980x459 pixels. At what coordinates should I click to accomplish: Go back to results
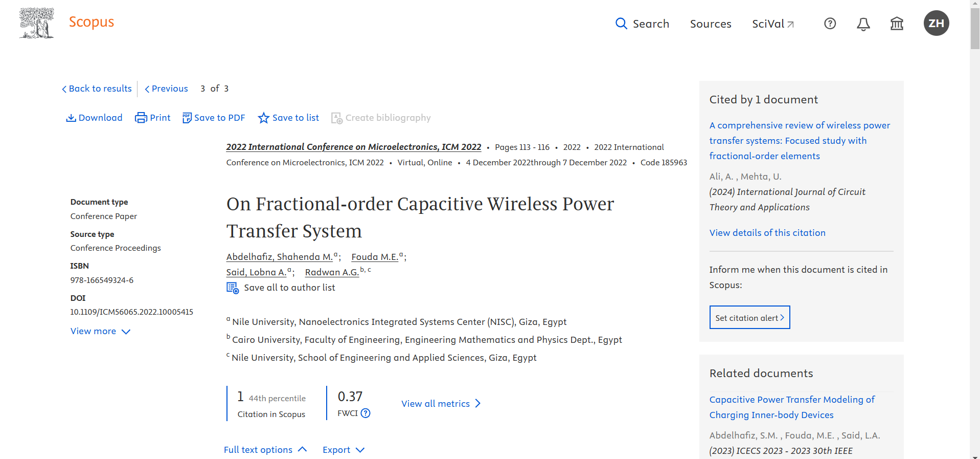click(97, 89)
